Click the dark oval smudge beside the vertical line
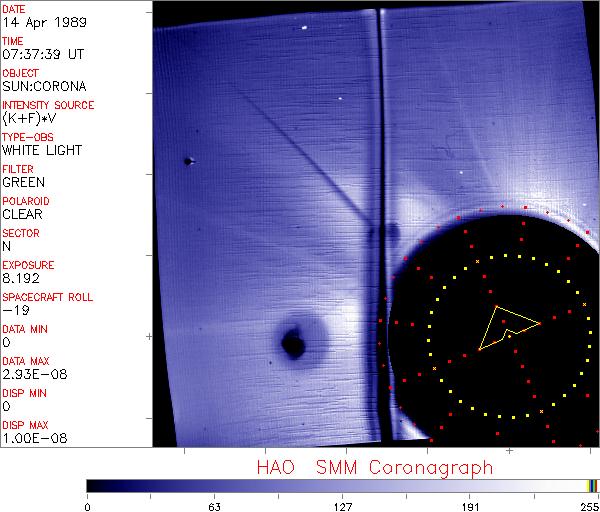The height and width of the screenshot is (512, 600). click(x=393, y=232)
